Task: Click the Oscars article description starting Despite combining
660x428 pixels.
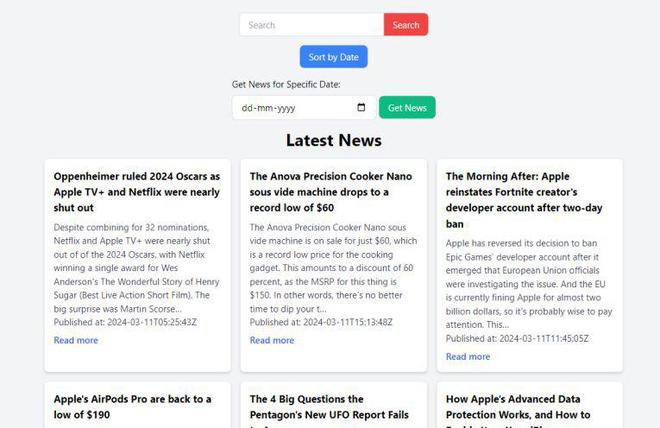Action: coord(137,268)
